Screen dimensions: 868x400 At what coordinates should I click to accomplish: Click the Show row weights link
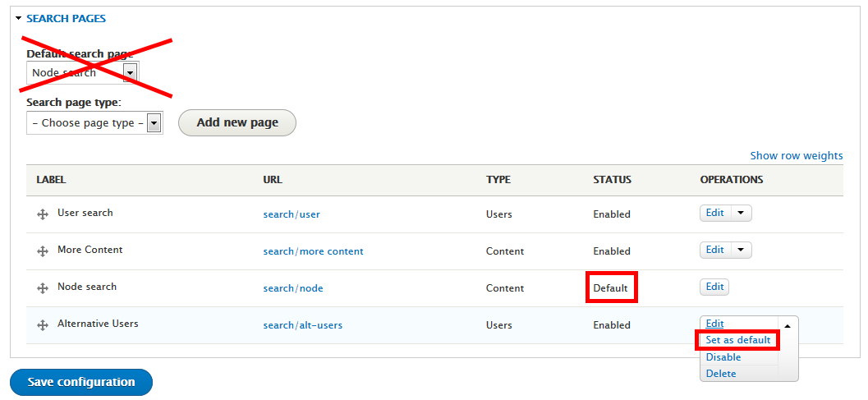pyautogui.click(x=796, y=155)
